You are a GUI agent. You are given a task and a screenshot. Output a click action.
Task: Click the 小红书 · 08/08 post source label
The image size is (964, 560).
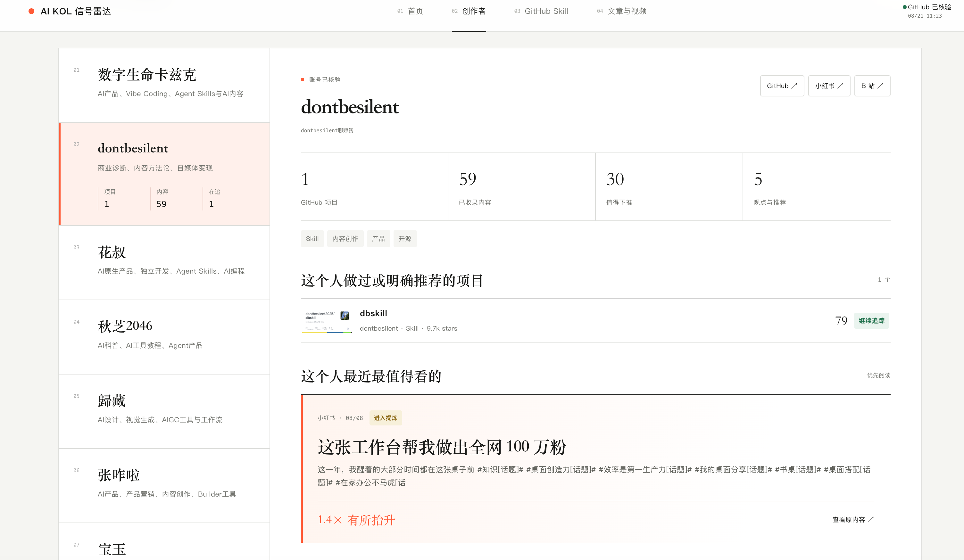click(x=340, y=418)
